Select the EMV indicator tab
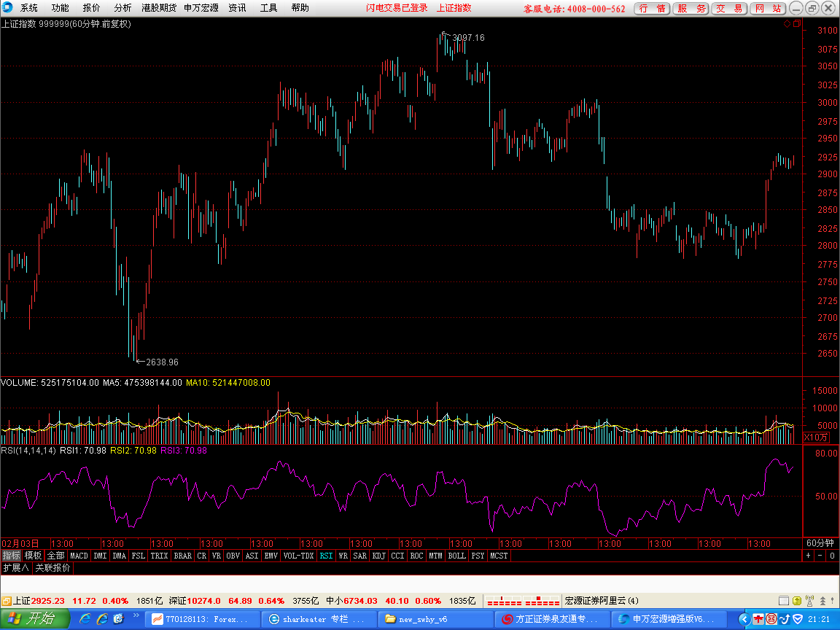This screenshot has height=630, width=840. click(271, 556)
